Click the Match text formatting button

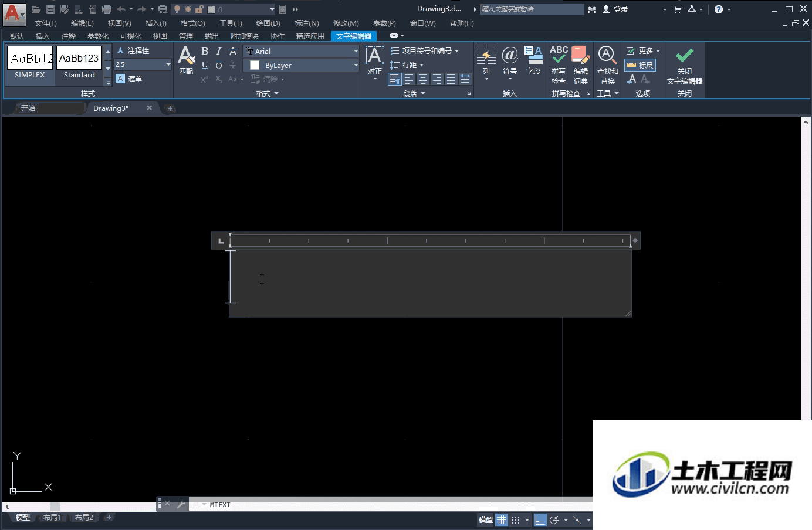[x=186, y=61]
